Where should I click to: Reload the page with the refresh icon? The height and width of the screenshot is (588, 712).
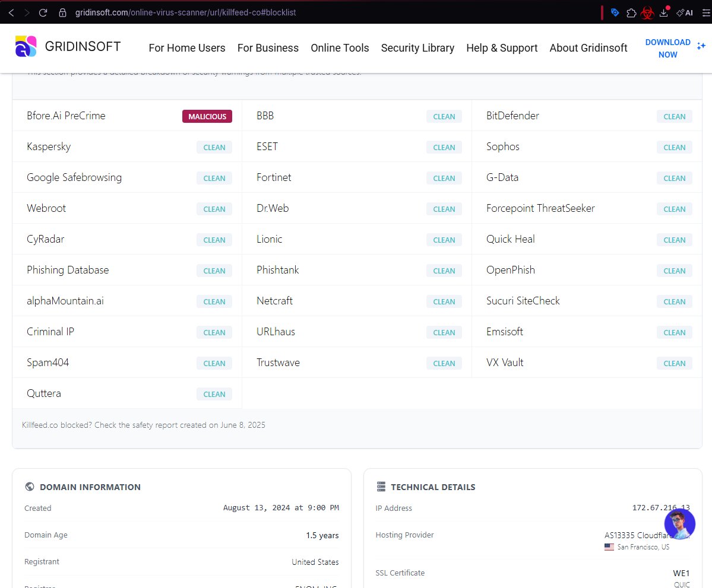pos(43,12)
